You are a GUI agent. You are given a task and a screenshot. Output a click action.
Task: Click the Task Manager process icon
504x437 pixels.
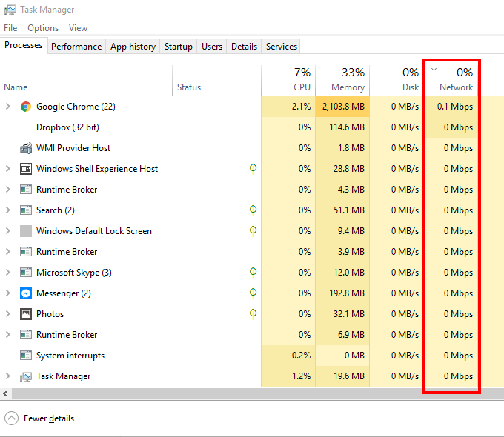[x=26, y=376]
